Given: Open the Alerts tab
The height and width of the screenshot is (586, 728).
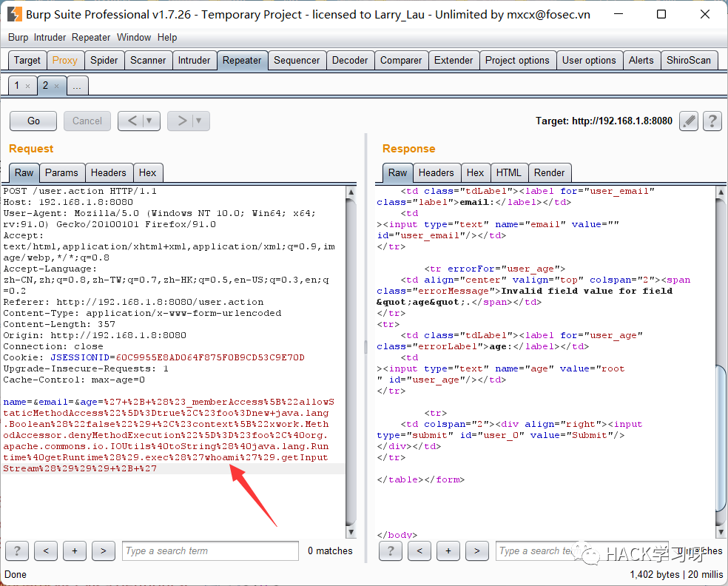Looking at the screenshot, I should pos(641,61).
